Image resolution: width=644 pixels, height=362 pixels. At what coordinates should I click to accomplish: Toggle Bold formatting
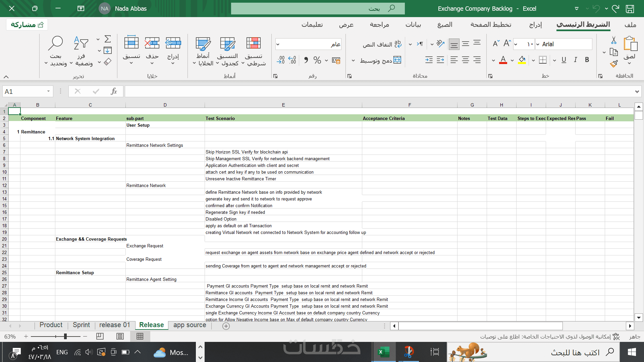click(587, 60)
